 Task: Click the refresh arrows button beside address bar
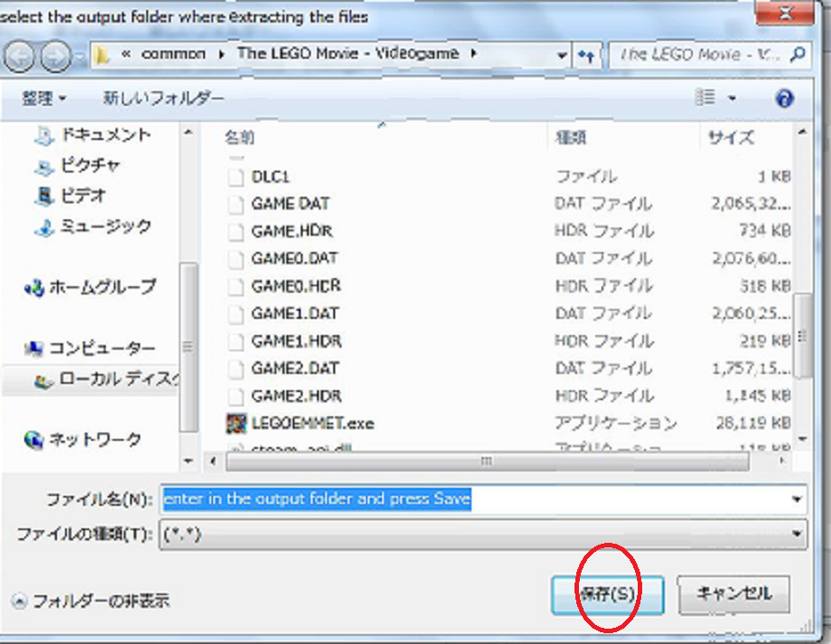point(586,54)
